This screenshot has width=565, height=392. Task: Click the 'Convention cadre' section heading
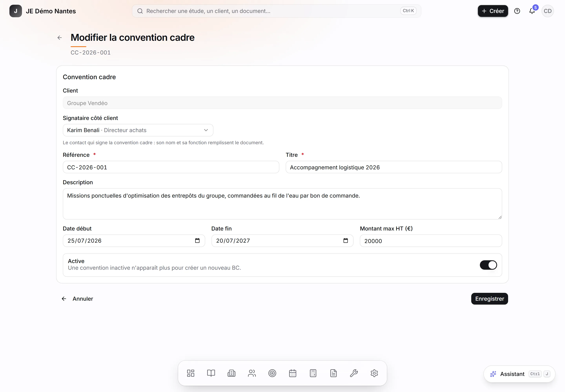pyautogui.click(x=89, y=77)
